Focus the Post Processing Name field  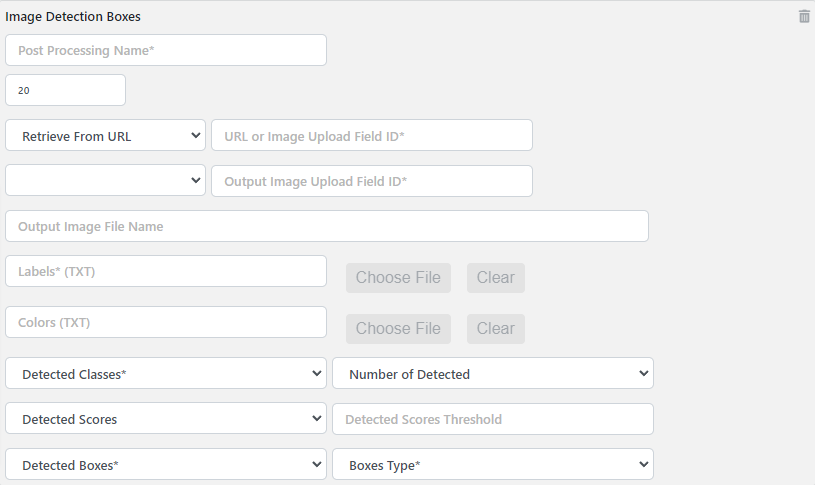tap(166, 50)
